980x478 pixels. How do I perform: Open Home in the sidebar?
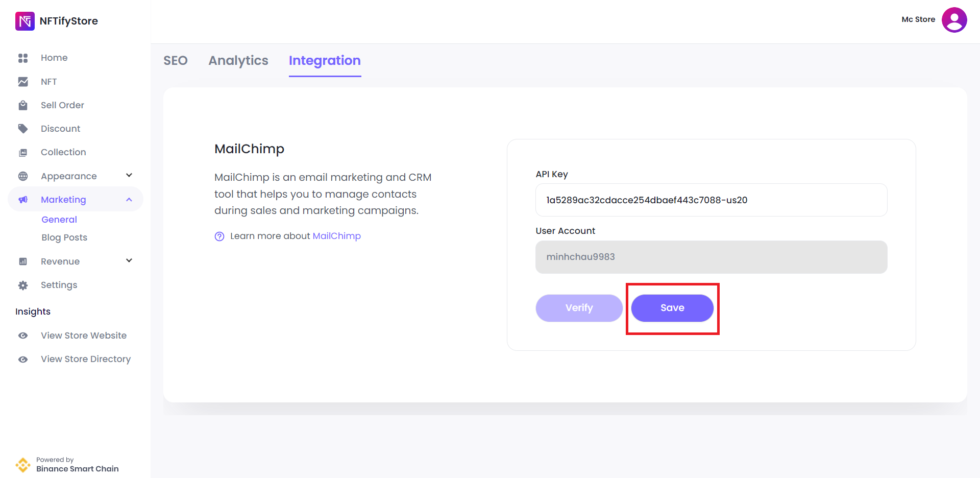pyautogui.click(x=54, y=58)
